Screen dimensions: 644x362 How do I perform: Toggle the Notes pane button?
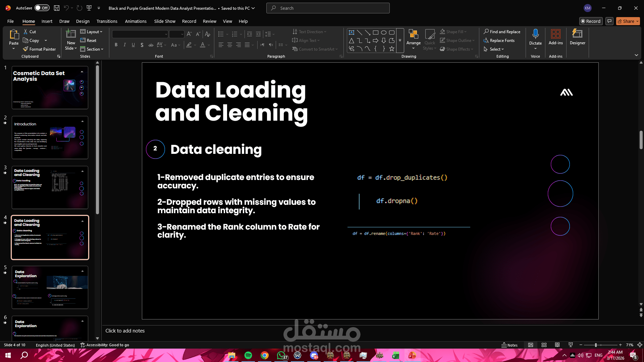pos(509,345)
